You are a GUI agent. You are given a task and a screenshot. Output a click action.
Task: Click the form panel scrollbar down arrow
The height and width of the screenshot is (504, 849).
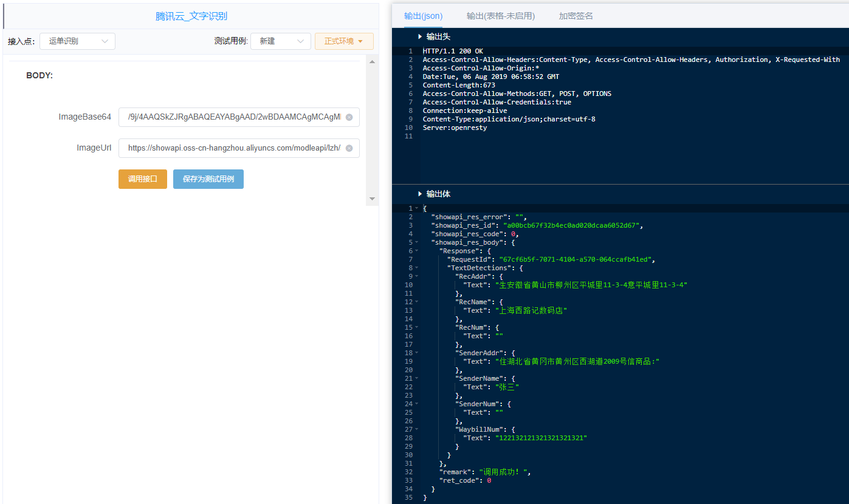[x=373, y=199]
